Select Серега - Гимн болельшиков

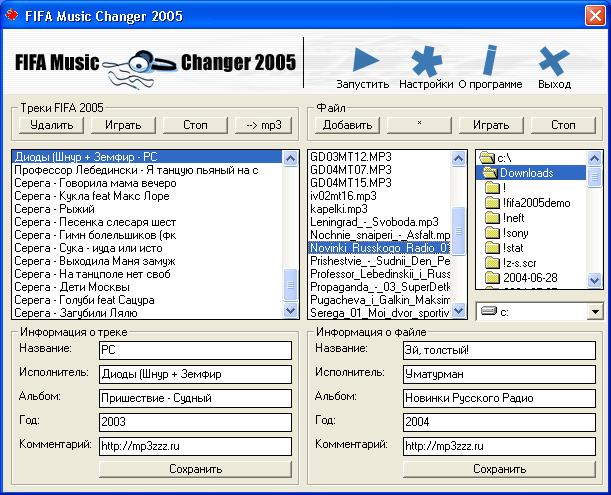(147, 235)
